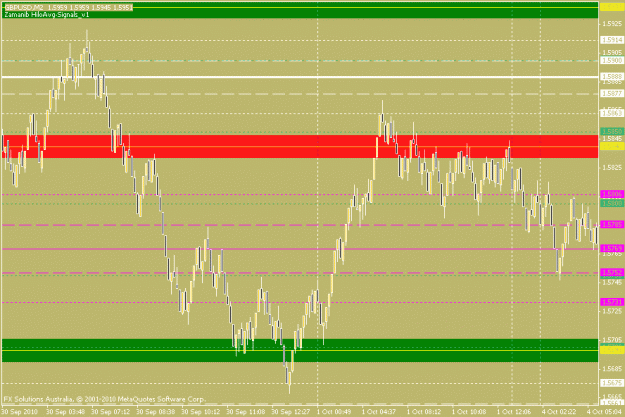Click the 1.5877 price label

tap(612, 93)
